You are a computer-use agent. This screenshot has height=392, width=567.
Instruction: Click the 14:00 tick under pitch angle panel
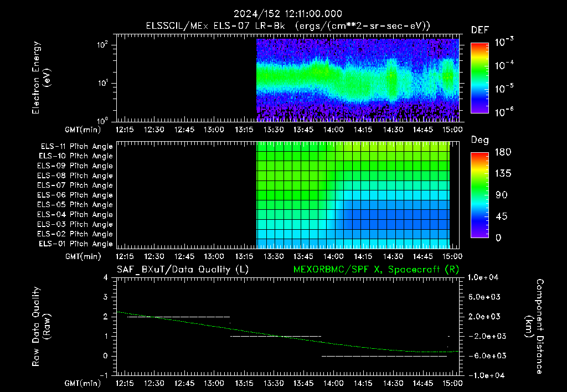coord(333,256)
